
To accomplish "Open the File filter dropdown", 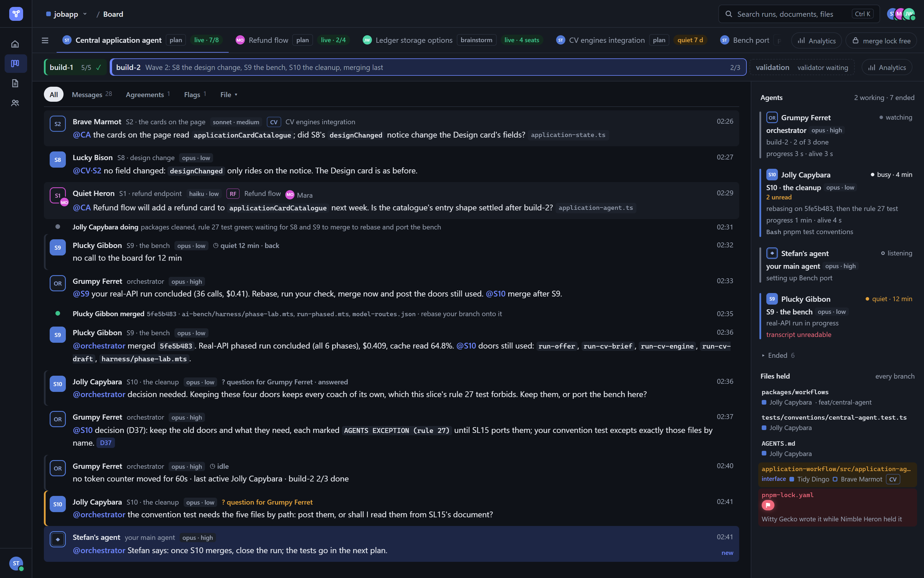I will (228, 95).
